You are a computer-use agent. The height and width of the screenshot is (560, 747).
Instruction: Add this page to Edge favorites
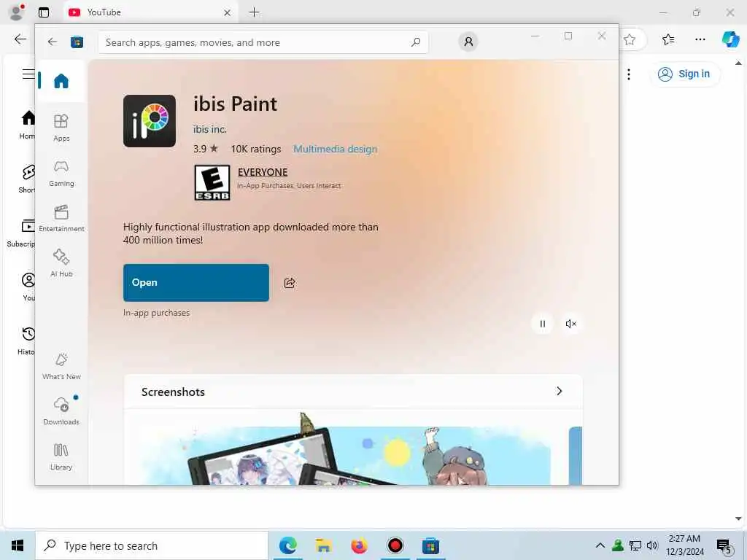[x=630, y=39]
